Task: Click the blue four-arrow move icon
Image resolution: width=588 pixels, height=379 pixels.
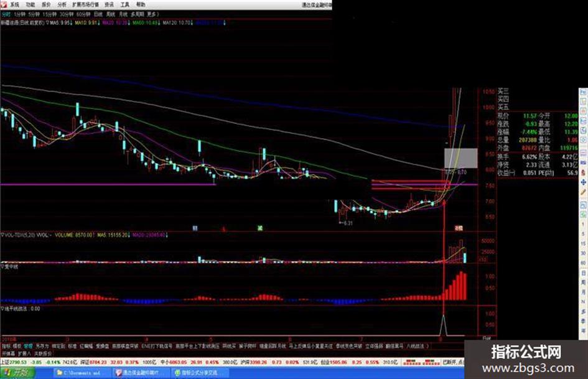Action: click(x=583, y=182)
